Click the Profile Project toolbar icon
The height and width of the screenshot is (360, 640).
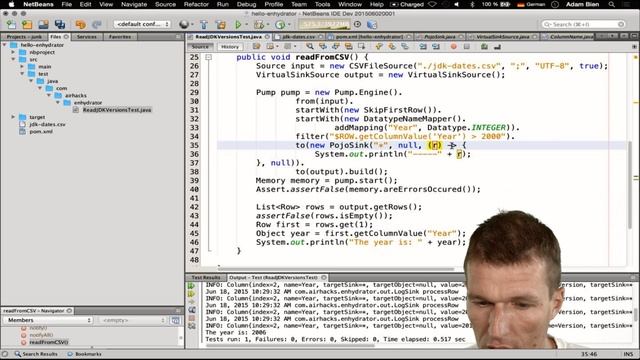(280, 25)
